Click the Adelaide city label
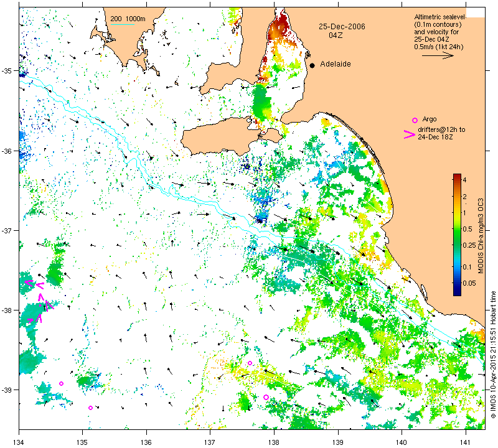498x448 pixels. (x=336, y=64)
